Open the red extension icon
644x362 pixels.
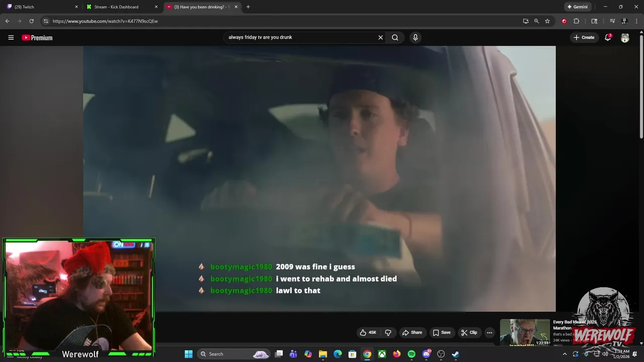(x=564, y=21)
